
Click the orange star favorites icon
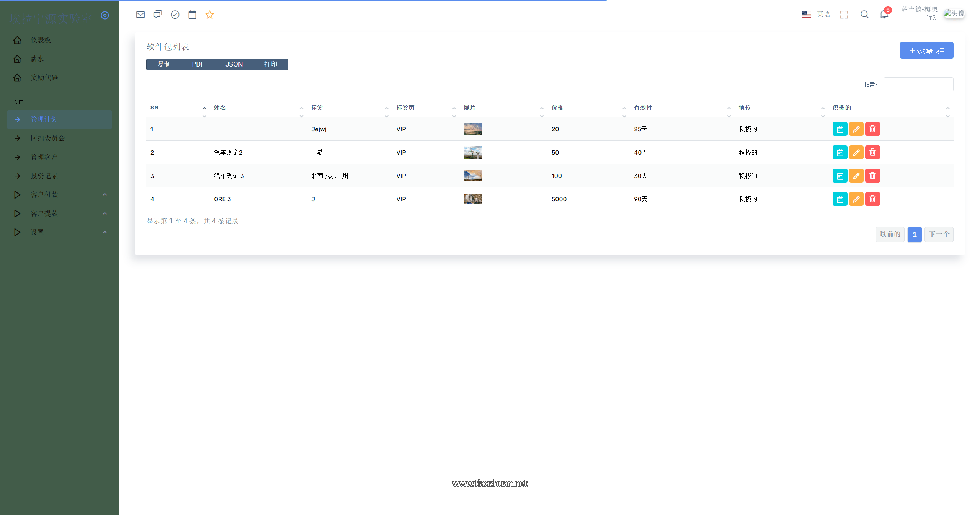pyautogui.click(x=209, y=15)
